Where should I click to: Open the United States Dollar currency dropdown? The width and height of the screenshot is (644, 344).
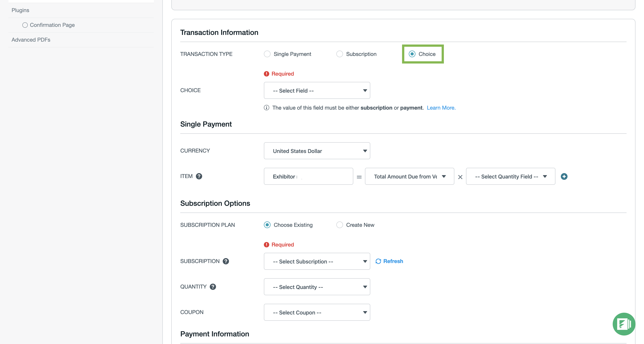pos(317,151)
